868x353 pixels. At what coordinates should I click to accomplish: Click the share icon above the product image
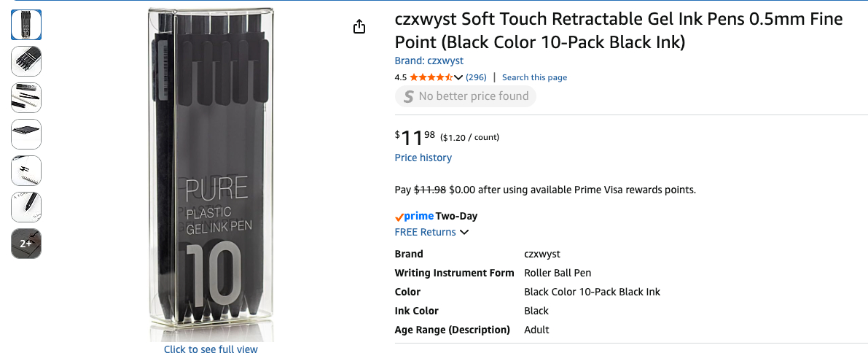click(359, 27)
